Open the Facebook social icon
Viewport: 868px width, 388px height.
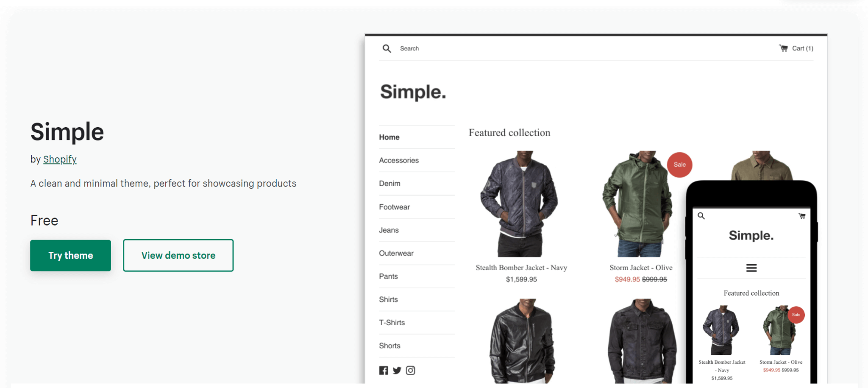click(384, 371)
